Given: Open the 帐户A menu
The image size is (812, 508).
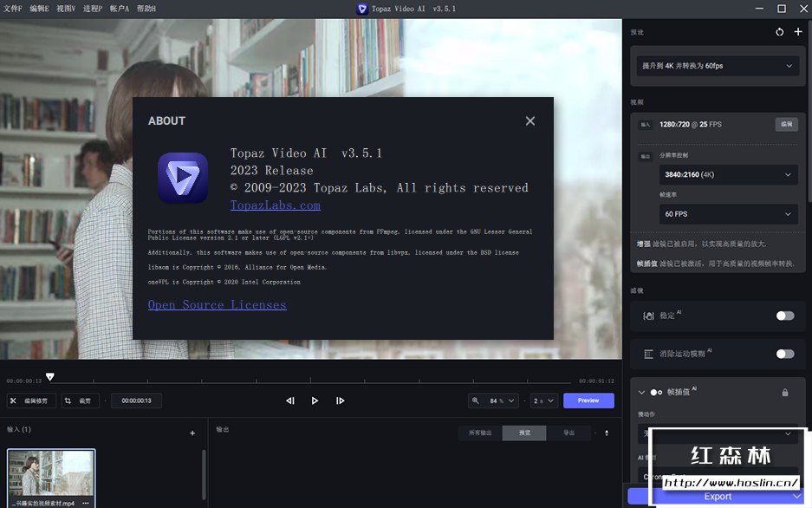Looking at the screenshot, I should coord(119,9).
